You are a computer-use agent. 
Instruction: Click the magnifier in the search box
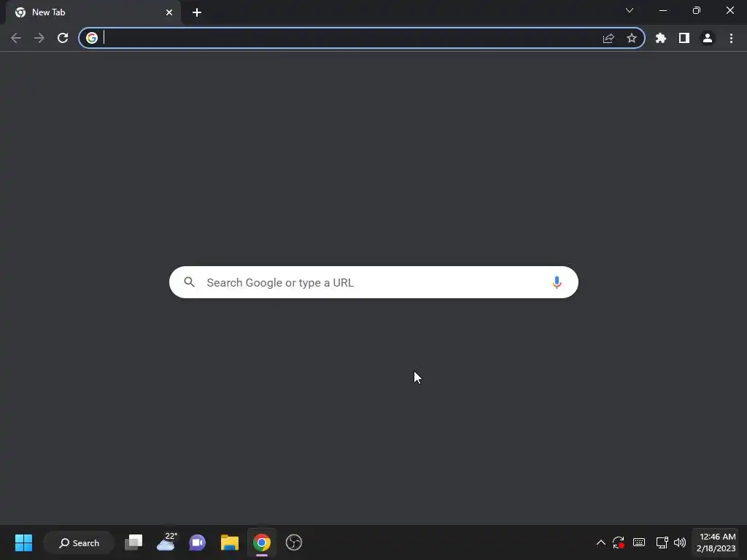[x=189, y=282]
